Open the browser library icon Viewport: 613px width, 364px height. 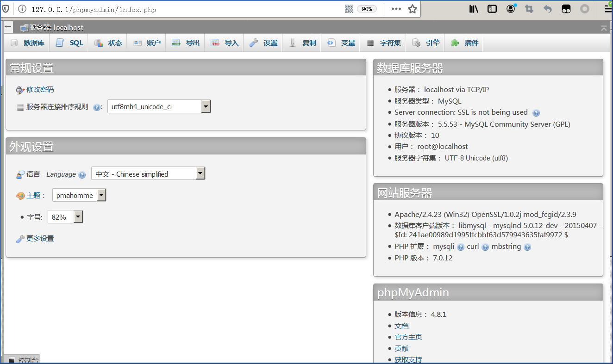click(474, 9)
